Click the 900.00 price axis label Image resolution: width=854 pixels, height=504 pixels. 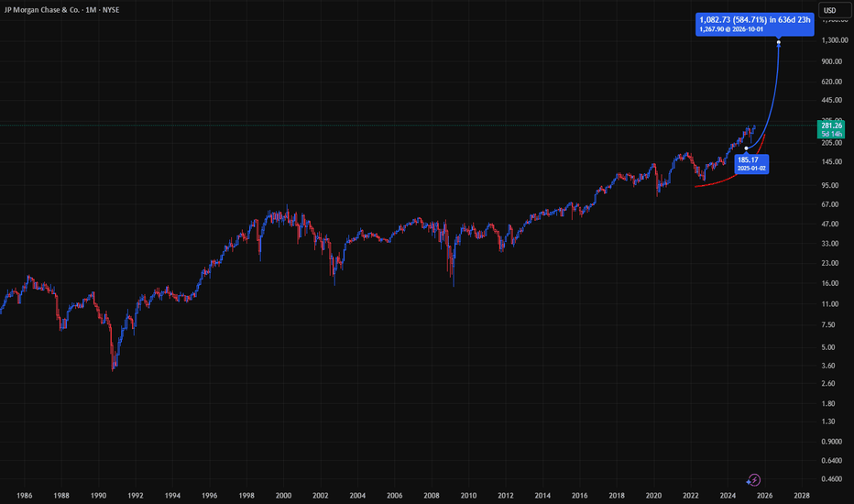832,61
